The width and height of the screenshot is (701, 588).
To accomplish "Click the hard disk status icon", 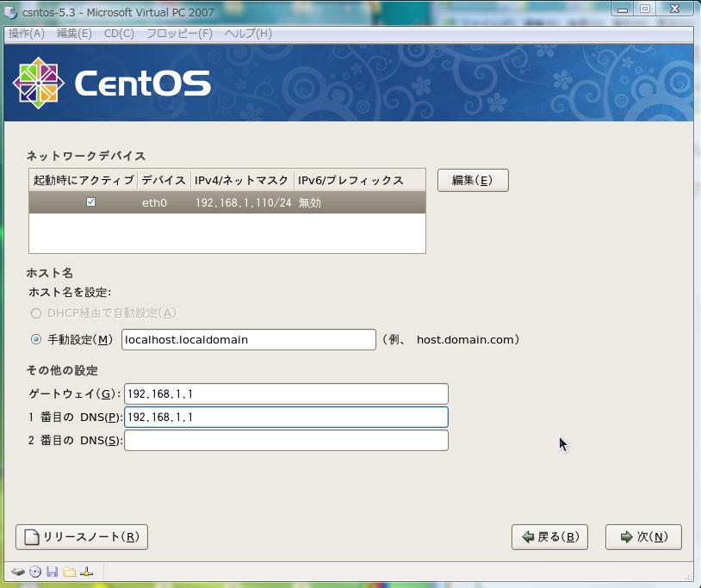I will click(x=18, y=572).
